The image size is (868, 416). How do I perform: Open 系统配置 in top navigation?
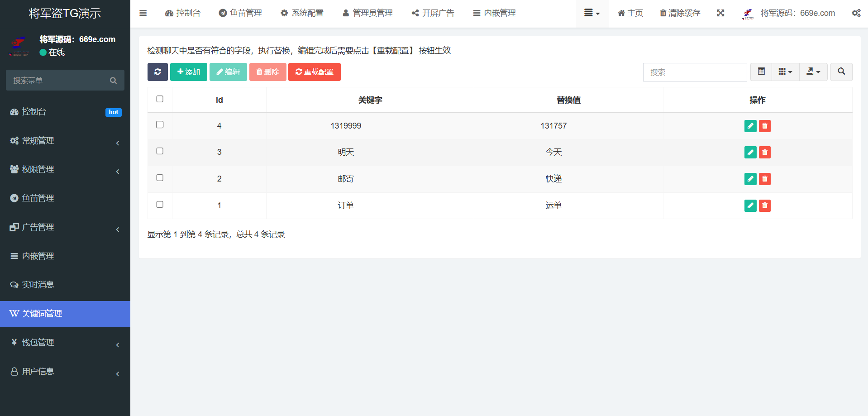point(302,13)
